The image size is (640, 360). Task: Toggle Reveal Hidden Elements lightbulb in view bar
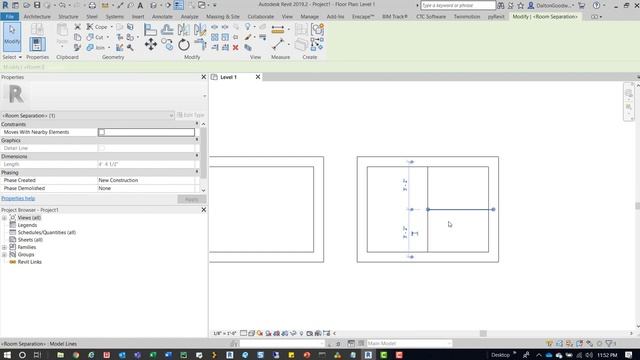point(301,333)
